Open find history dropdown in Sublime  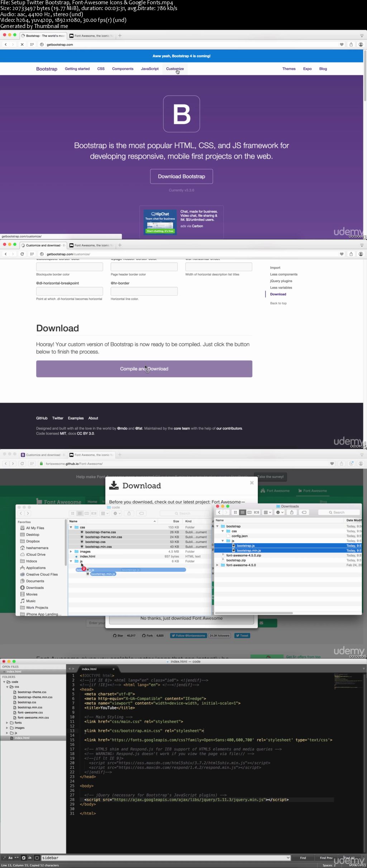pyautogui.click(x=288, y=858)
